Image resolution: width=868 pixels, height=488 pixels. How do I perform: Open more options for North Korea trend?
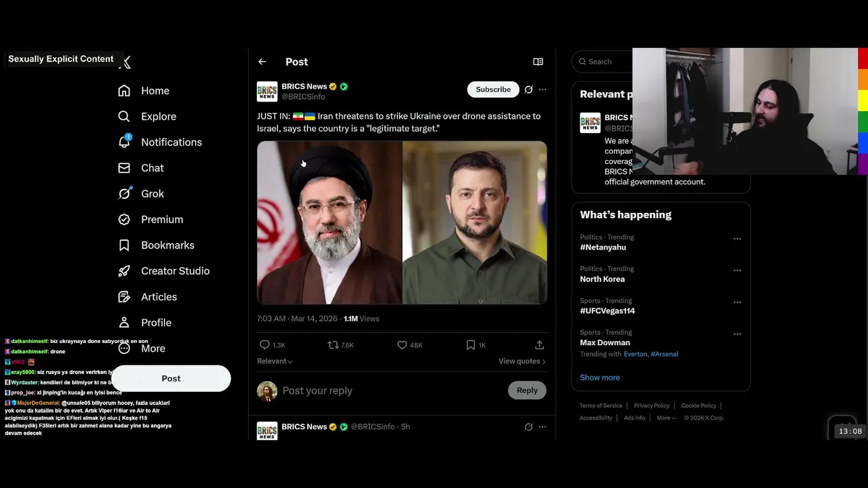coord(737,270)
